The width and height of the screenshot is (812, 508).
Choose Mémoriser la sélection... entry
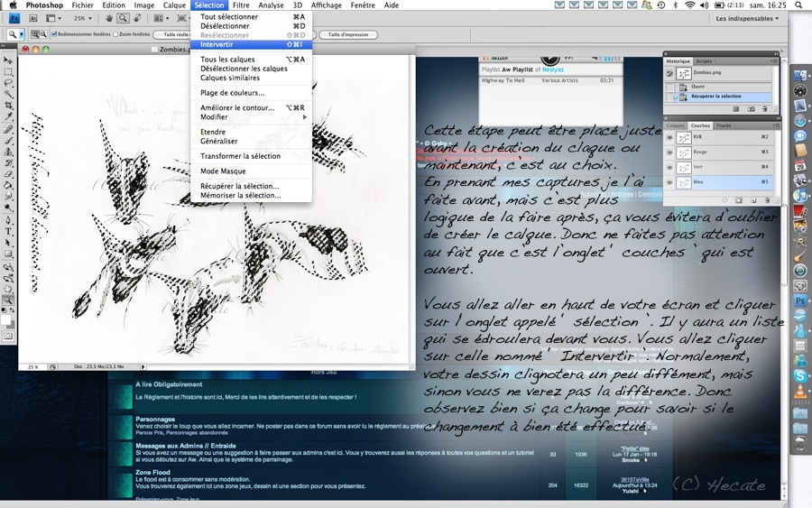click(x=251, y=195)
